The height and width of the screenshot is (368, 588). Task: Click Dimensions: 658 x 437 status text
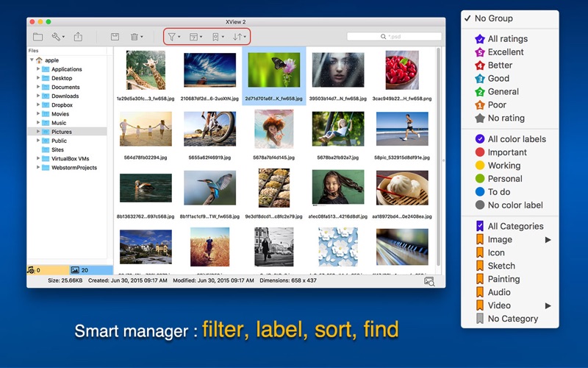coord(288,280)
